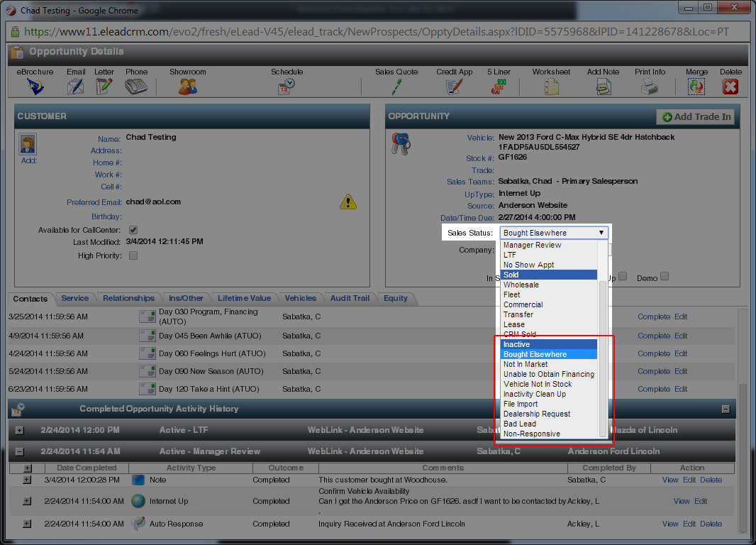Viewport: 756px width, 545px height.
Task: Click the Phone toolbar icon
Action: (x=136, y=87)
